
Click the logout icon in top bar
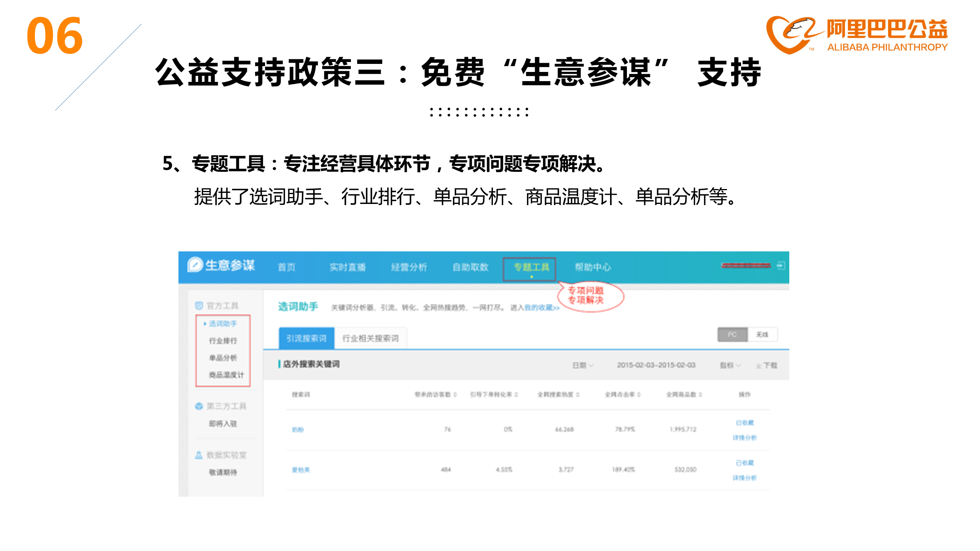(x=781, y=265)
